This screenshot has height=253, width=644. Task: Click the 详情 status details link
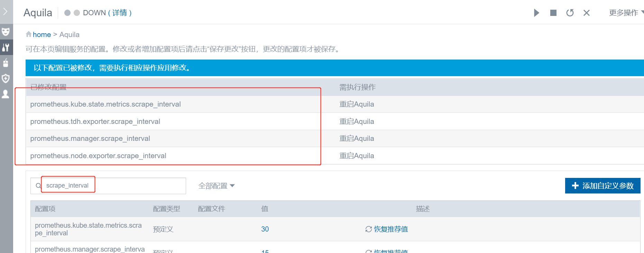(120, 13)
